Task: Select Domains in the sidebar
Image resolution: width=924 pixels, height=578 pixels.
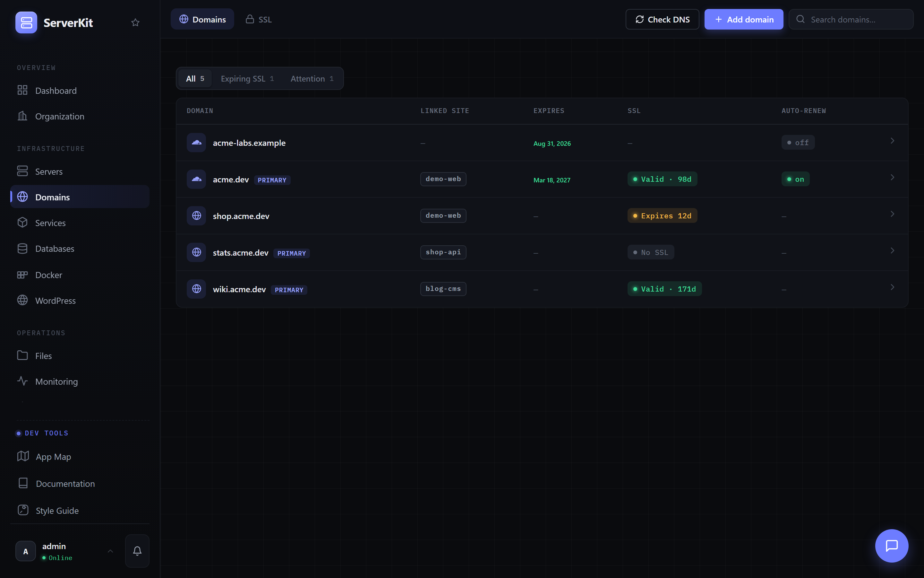Action: (80, 197)
